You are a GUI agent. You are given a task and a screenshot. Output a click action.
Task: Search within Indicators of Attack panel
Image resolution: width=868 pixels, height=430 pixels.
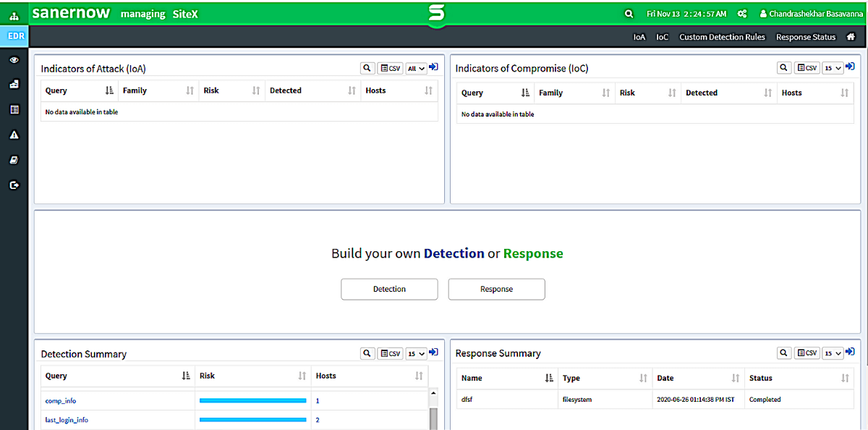[368, 68]
